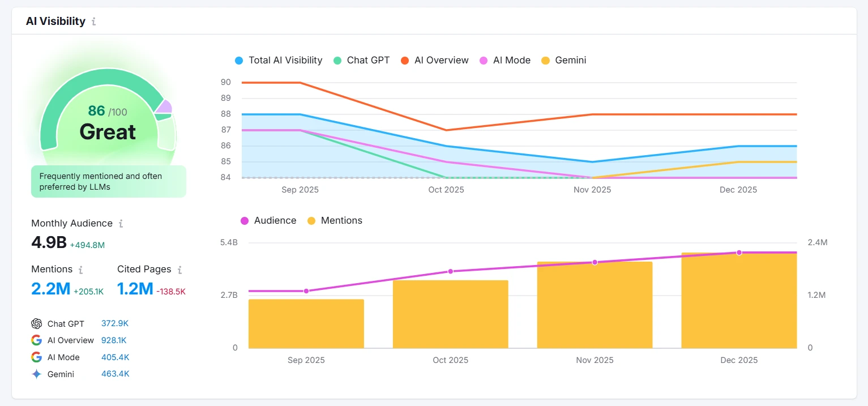Click the 4.9B Monthly Audience value
This screenshot has width=868, height=406.
(49, 242)
